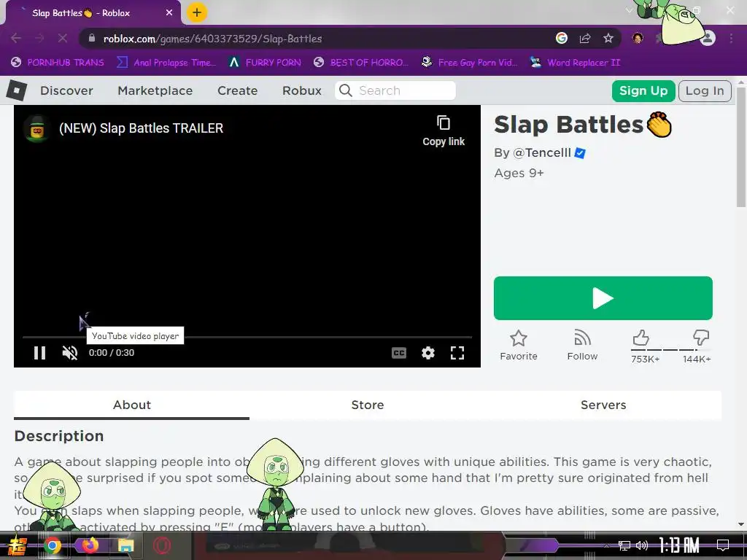Open the notification center icon
The height and width of the screenshot is (560, 747).
pyautogui.click(x=723, y=545)
